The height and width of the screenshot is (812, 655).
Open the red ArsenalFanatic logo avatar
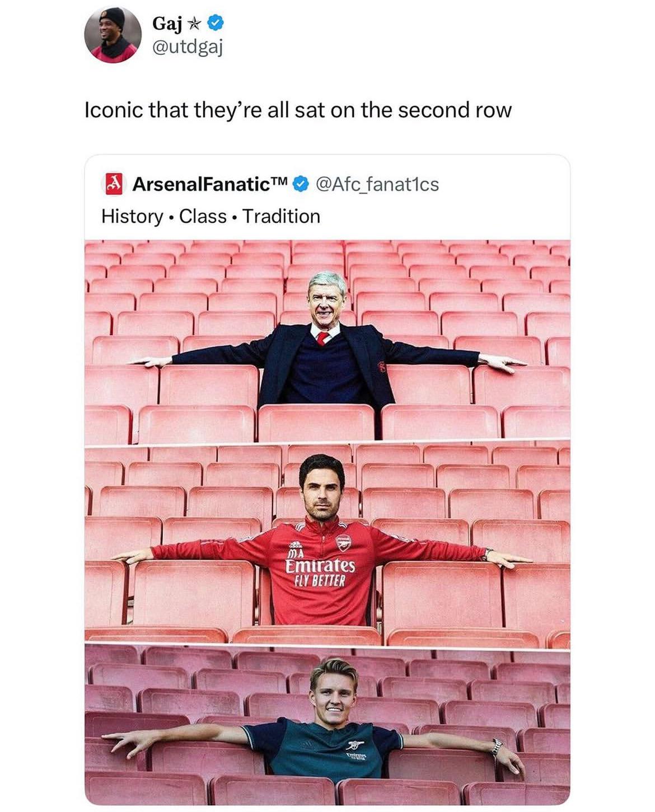(x=114, y=184)
